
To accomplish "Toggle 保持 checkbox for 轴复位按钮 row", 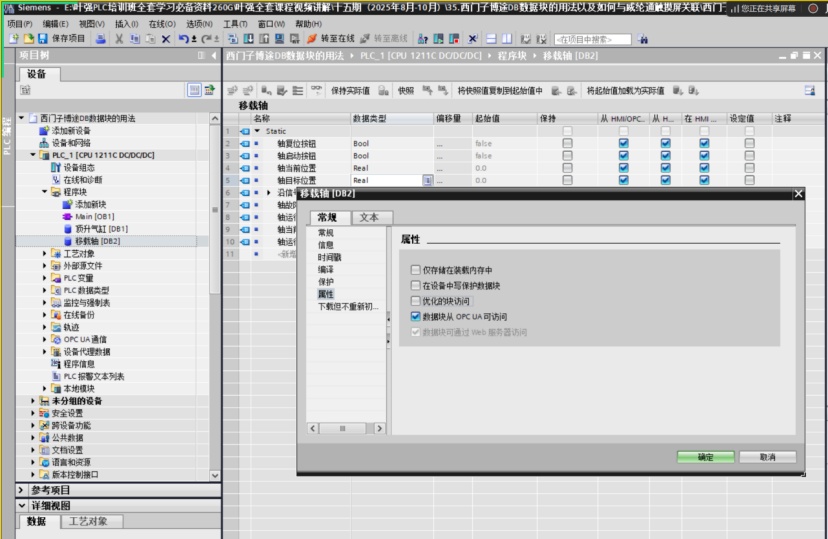I will pos(567,143).
